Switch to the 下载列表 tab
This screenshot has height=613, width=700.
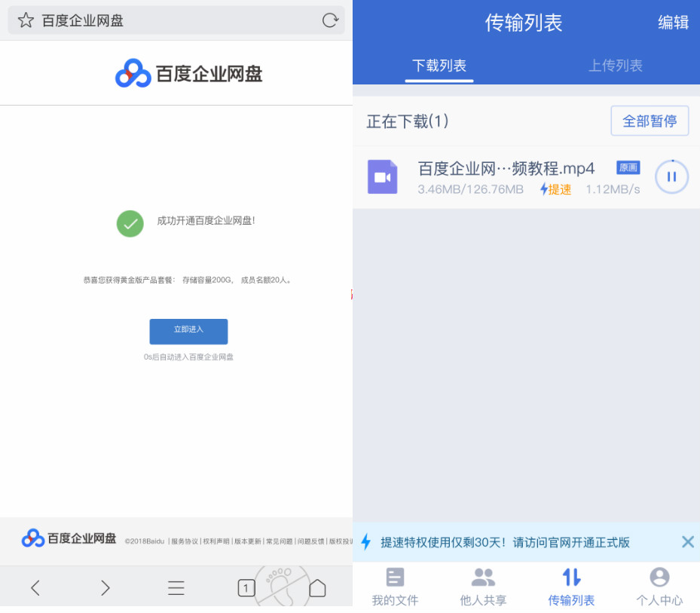pyautogui.click(x=439, y=66)
